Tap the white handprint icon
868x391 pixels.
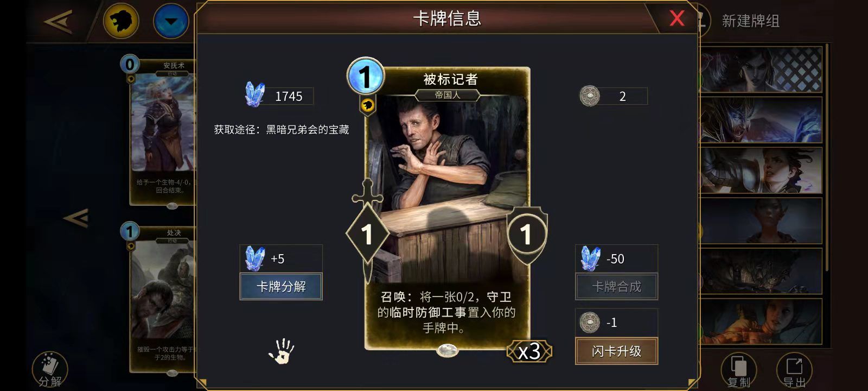pos(282,351)
